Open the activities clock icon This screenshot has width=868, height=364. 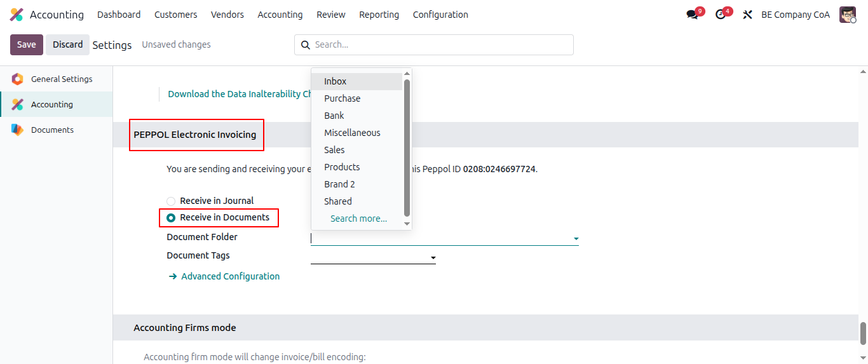[720, 15]
